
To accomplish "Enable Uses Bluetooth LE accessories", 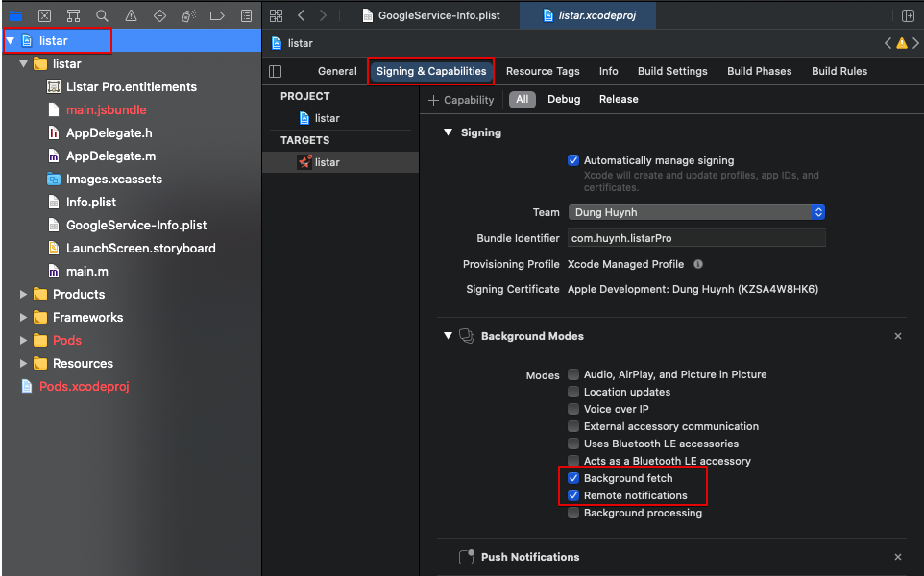I will point(572,444).
